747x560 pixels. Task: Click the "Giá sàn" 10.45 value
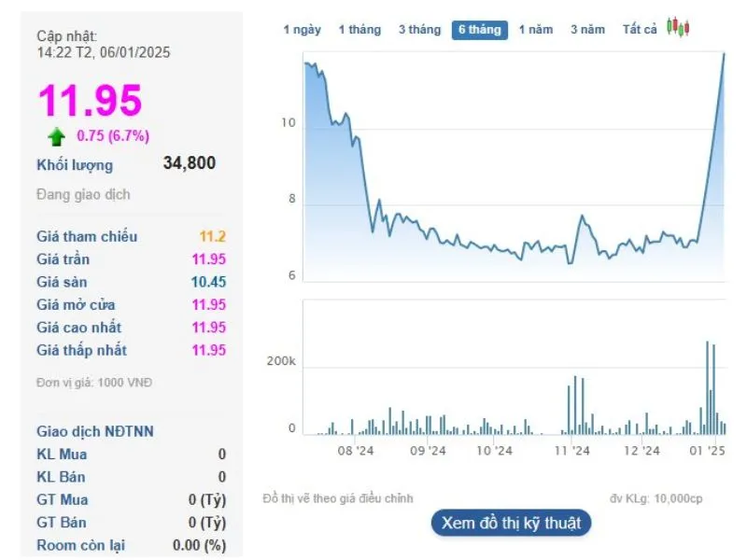click(208, 282)
